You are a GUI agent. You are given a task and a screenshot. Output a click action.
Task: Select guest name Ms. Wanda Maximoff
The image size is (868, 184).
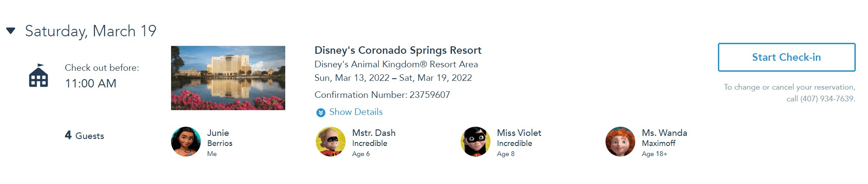pos(664,138)
